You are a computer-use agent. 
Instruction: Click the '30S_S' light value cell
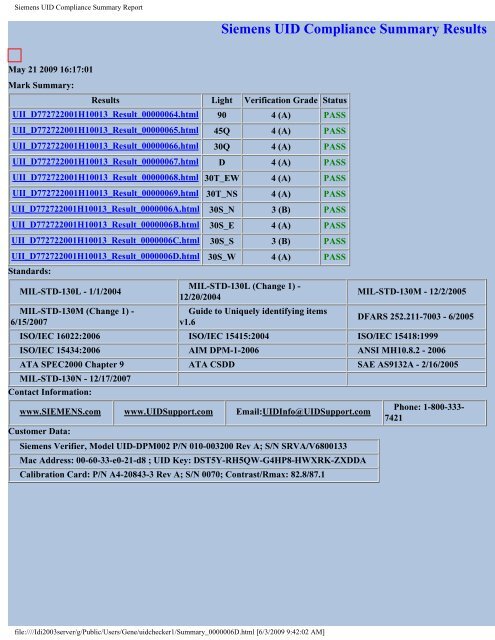(222, 241)
